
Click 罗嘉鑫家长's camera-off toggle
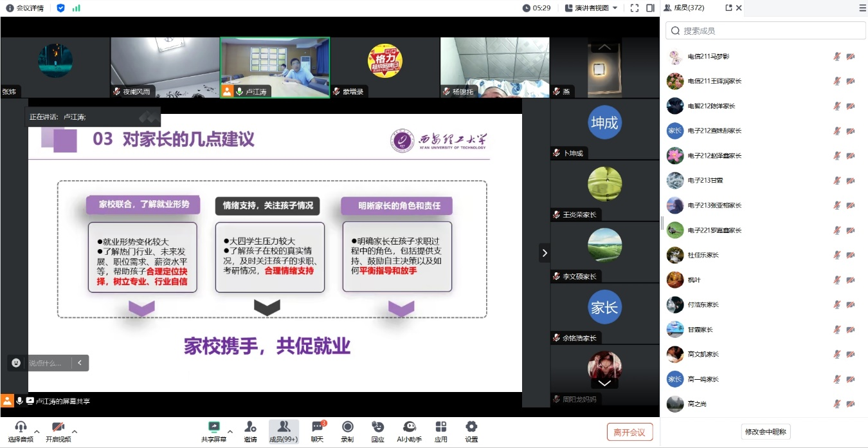click(851, 230)
